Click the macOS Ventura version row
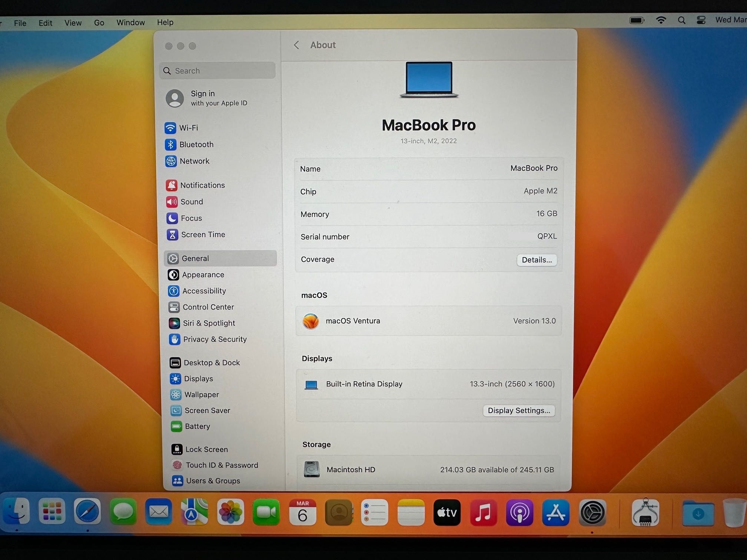 (429, 321)
